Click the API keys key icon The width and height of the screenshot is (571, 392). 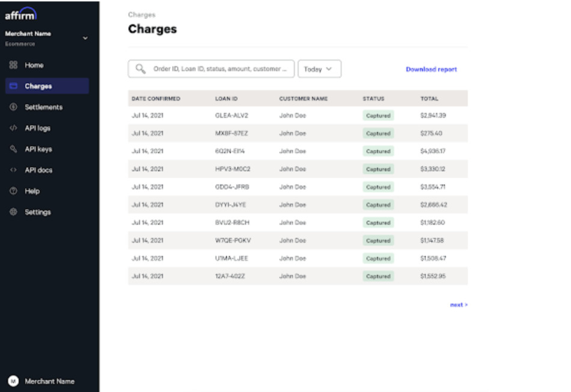pyautogui.click(x=13, y=149)
